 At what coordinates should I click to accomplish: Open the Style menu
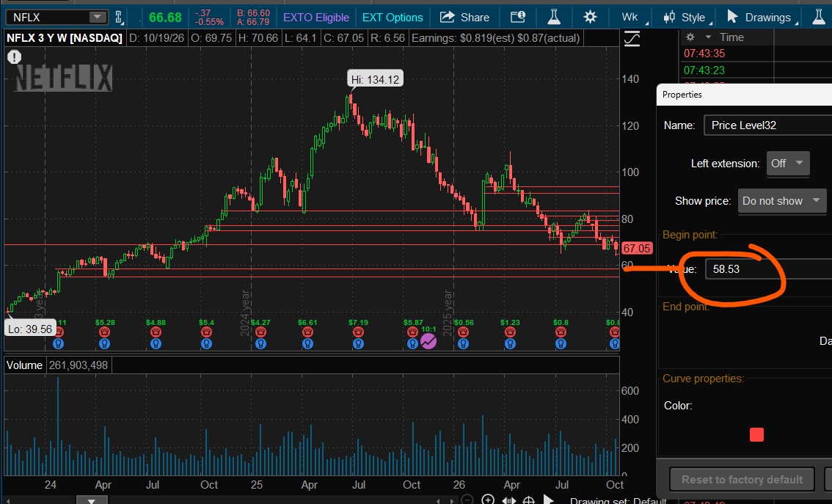pos(687,18)
